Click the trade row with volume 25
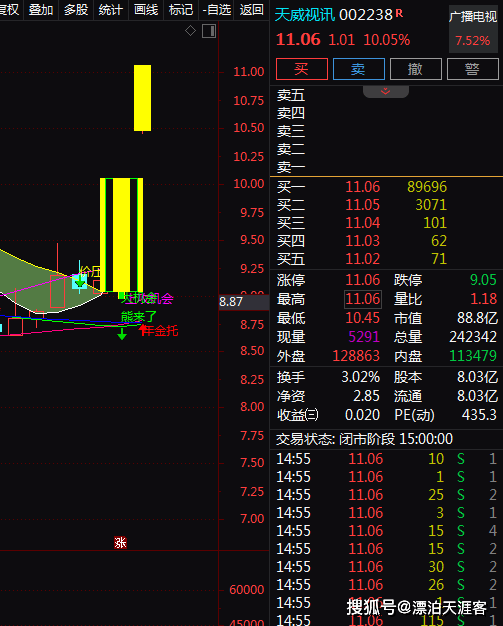Image resolution: width=503 pixels, height=626 pixels. click(386, 495)
